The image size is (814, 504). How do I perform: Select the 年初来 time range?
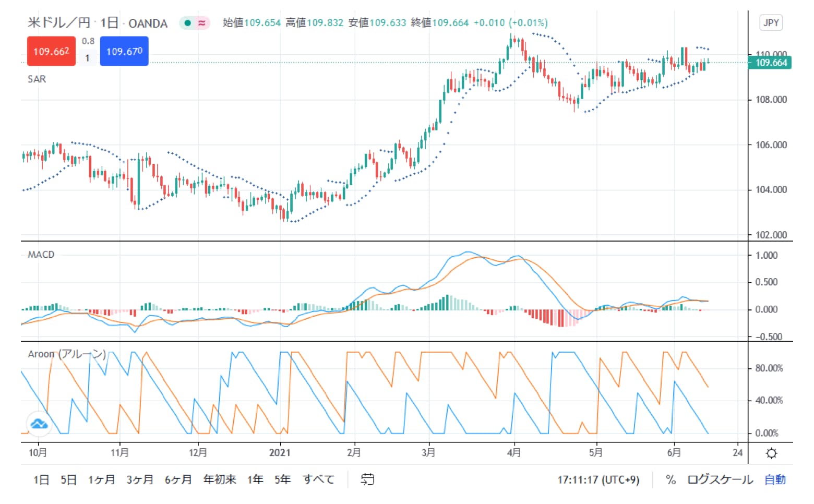pyautogui.click(x=220, y=479)
